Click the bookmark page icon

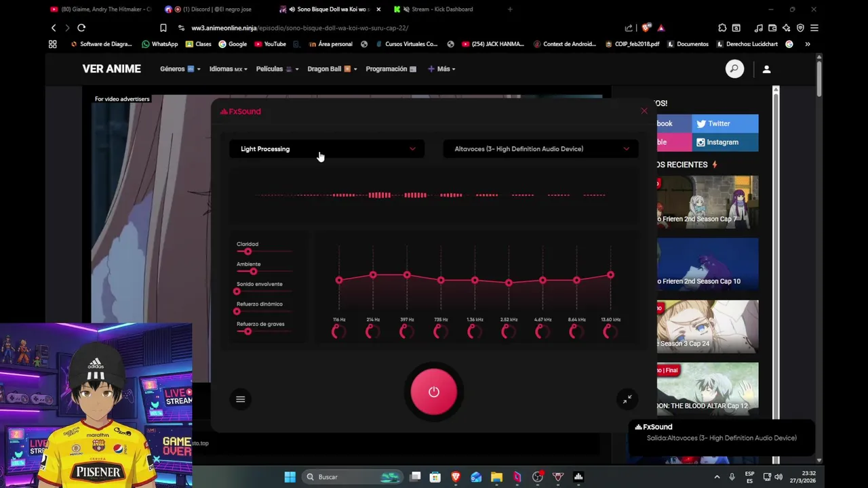coord(163,28)
